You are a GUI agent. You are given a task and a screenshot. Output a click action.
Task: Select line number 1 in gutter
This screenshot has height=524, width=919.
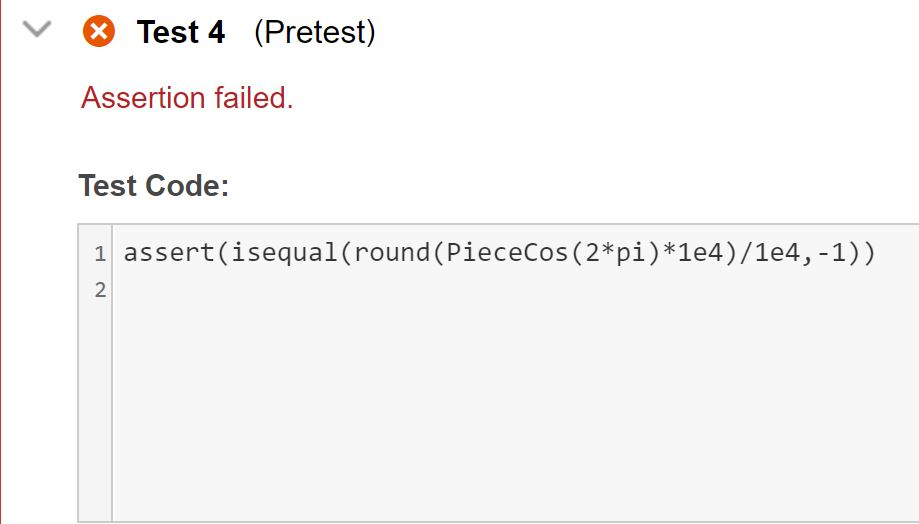(100, 254)
